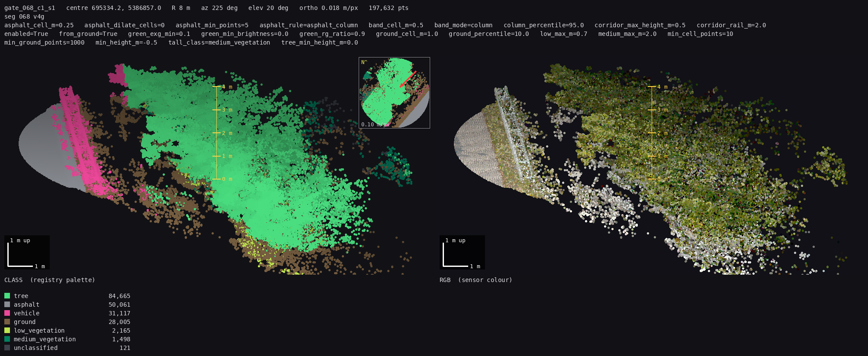Image resolution: width=868 pixels, height=356 pixels.
Task: Select the low_vegetation legend swatch
Action: click(7, 330)
